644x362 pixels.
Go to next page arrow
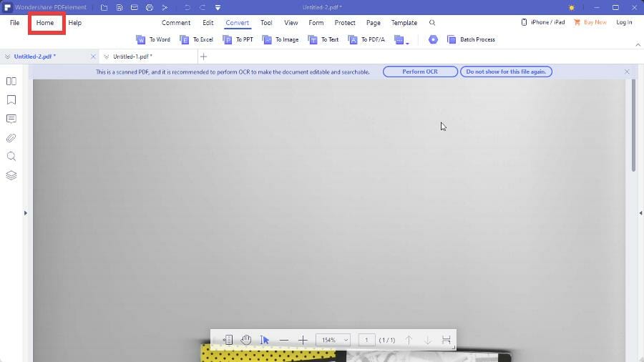[428, 340]
